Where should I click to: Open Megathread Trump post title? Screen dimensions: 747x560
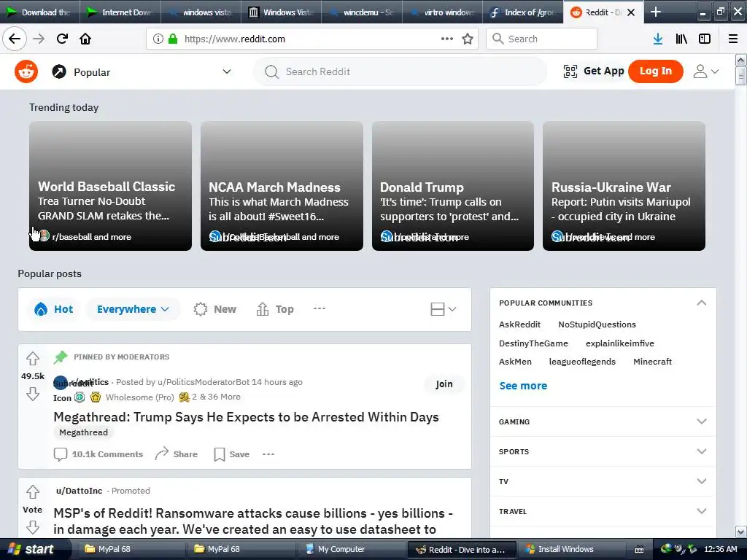tap(246, 417)
